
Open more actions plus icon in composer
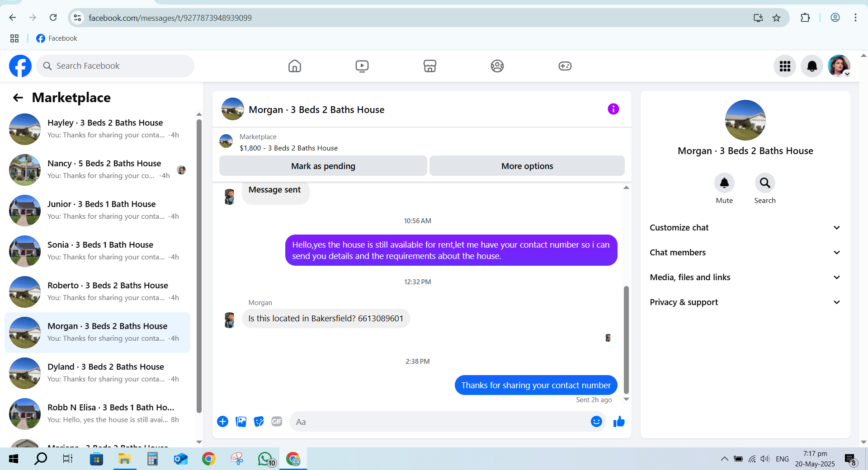(x=222, y=422)
